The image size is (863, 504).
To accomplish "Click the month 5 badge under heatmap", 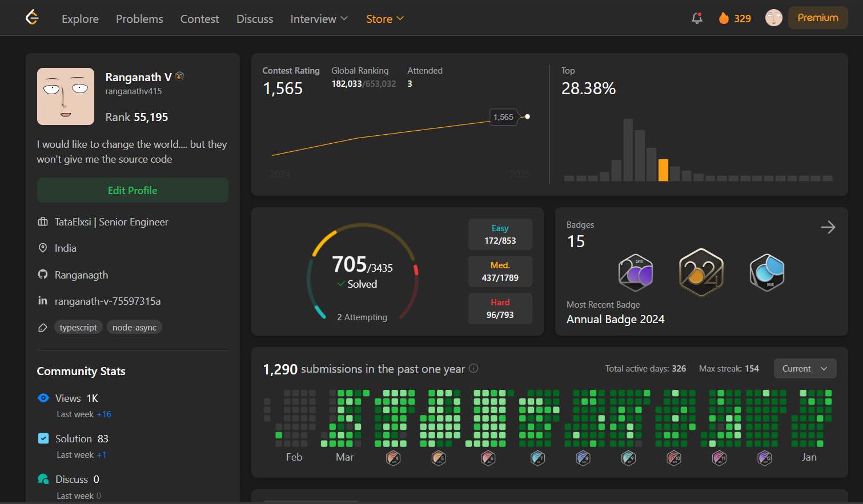I will point(439,458).
